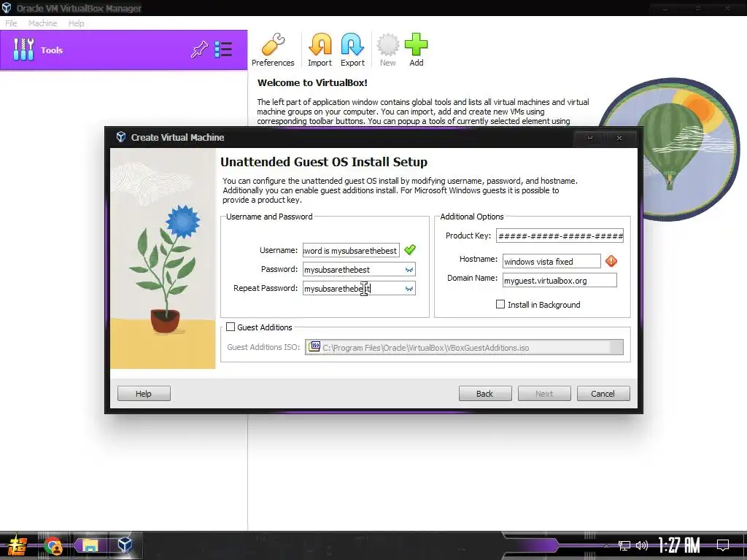Viewport: 747px width, 560px height.
Task: Open the Tools list menu icon
Action: (x=223, y=50)
